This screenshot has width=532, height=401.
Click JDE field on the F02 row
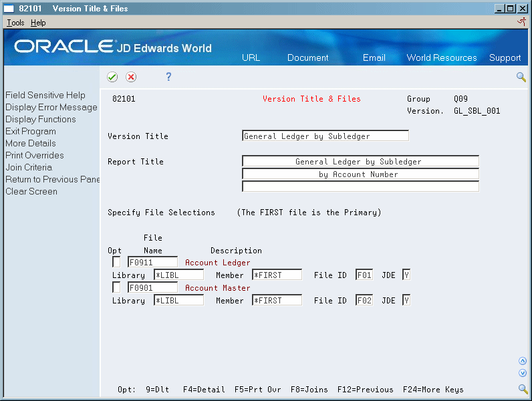click(x=406, y=300)
